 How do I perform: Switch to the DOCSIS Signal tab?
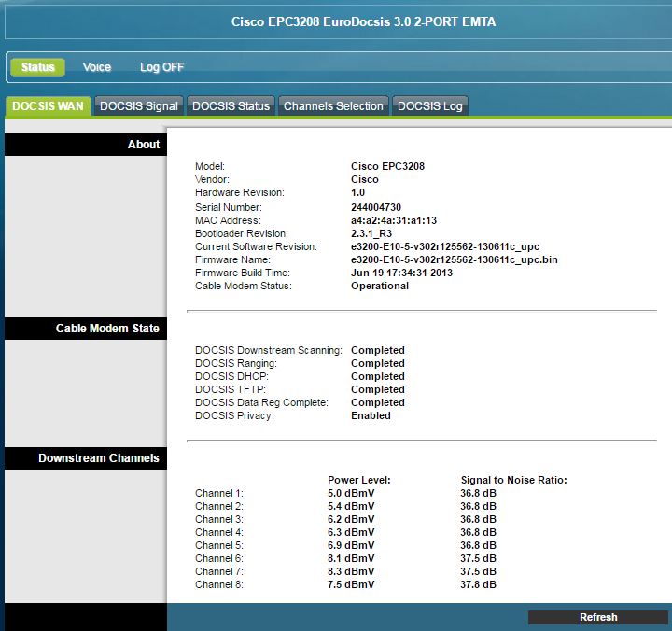click(x=139, y=106)
